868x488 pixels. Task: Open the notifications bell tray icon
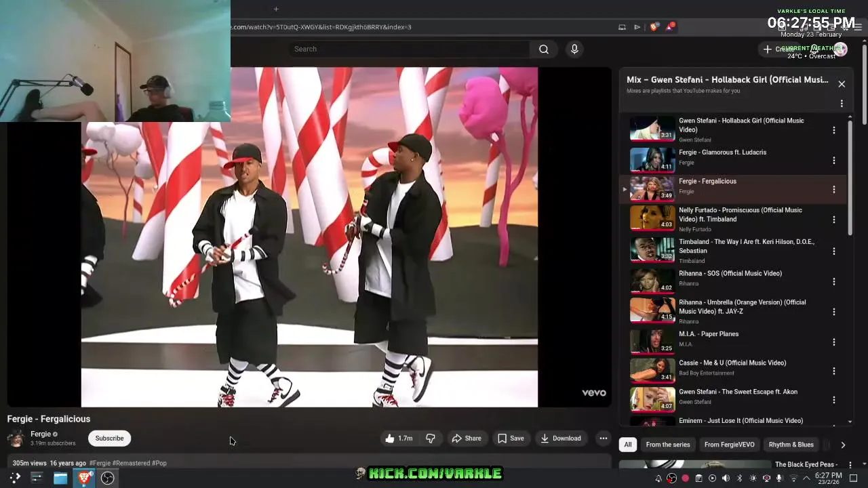658,479
